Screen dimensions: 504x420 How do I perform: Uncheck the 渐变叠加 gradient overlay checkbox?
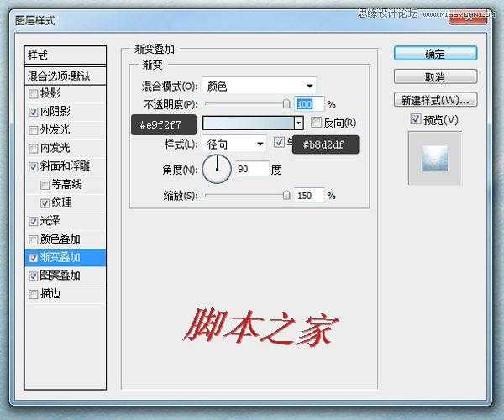(33, 258)
